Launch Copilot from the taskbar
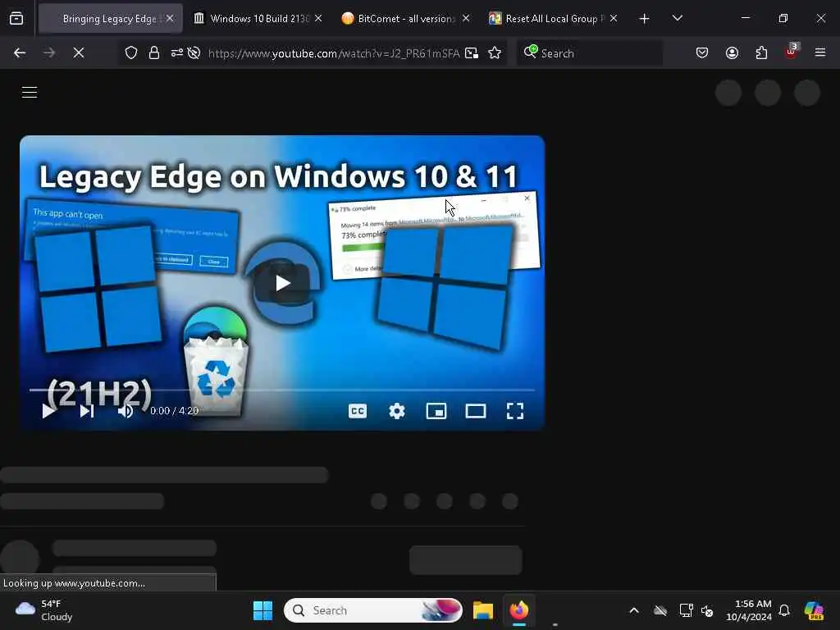The width and height of the screenshot is (840, 630). (814, 610)
